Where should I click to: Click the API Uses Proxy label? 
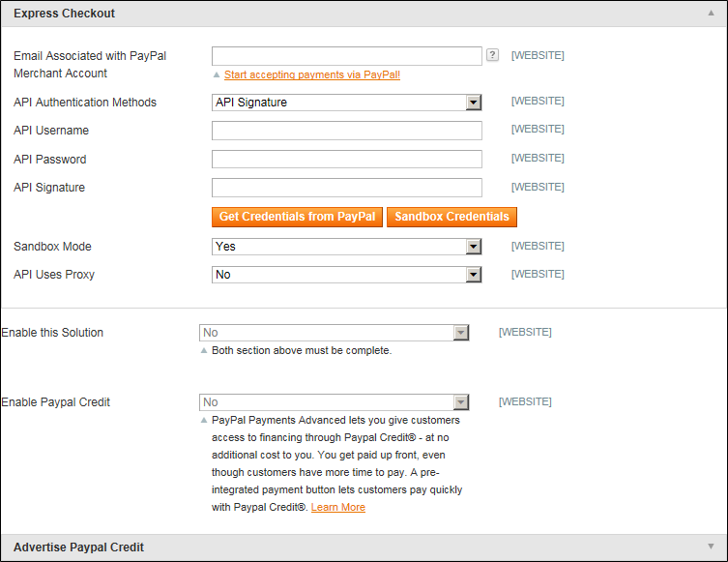[x=54, y=275]
